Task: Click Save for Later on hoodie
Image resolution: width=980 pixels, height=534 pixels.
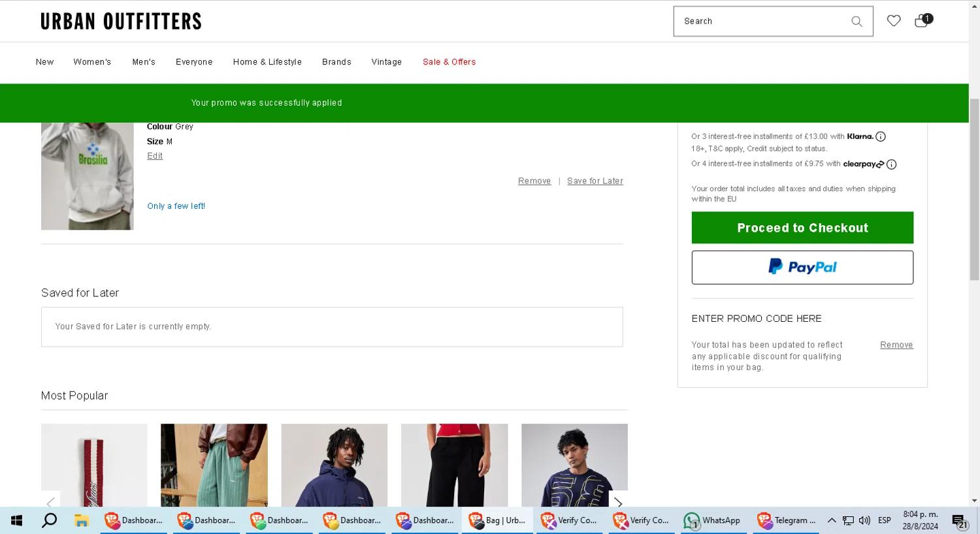Action: click(x=595, y=181)
